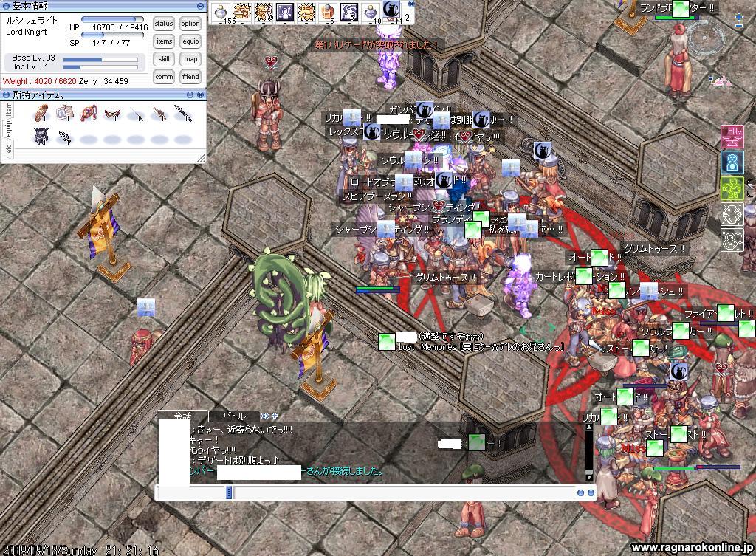756x556 pixels.
Task: Open the equip tab in inventory
Action: coord(9,129)
